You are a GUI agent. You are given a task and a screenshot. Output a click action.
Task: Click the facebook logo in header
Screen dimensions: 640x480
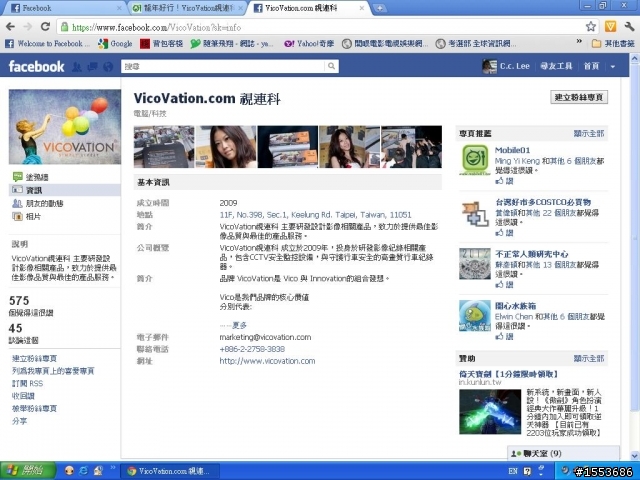click(x=36, y=67)
